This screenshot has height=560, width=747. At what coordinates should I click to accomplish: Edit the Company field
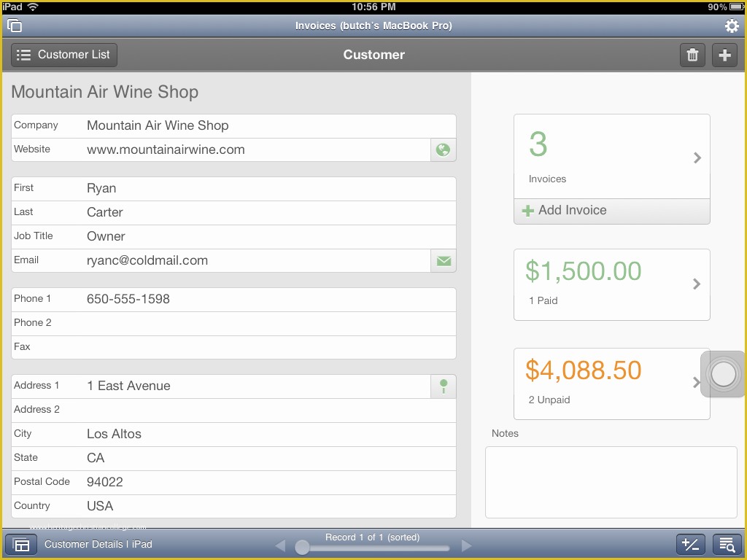coord(233,125)
